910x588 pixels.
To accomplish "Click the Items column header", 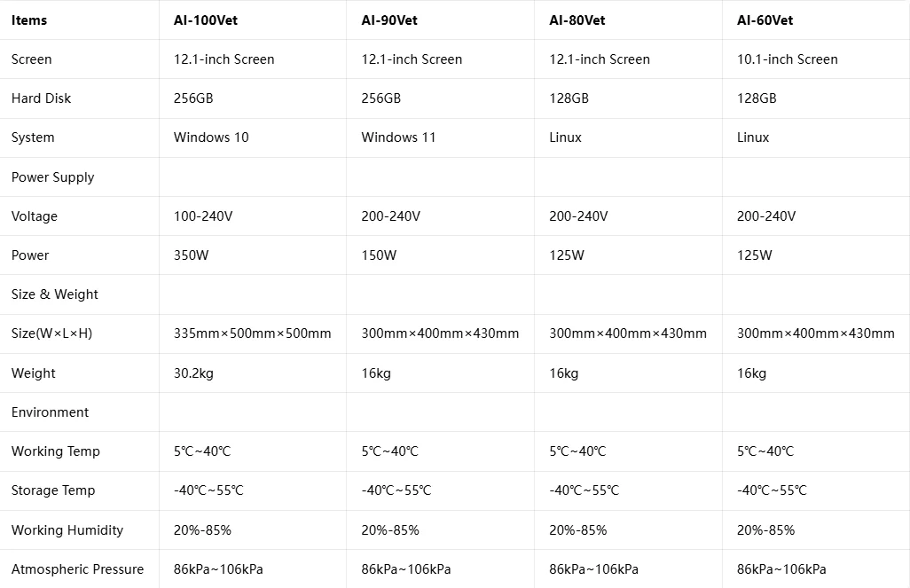I will pyautogui.click(x=29, y=20).
